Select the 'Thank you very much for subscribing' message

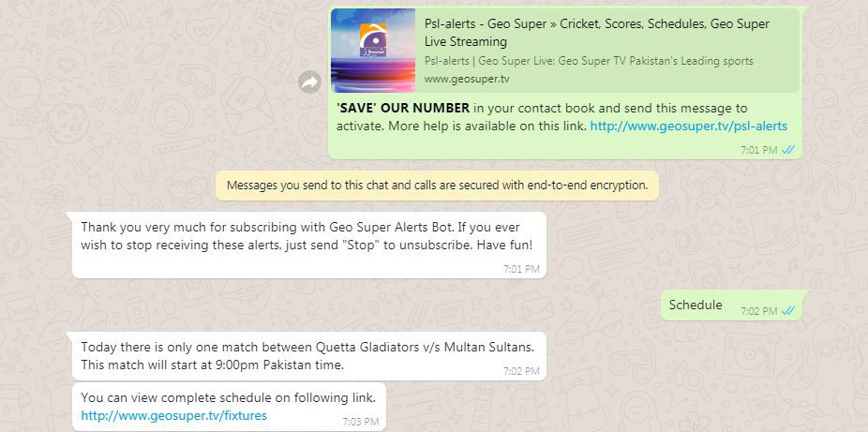click(x=309, y=245)
